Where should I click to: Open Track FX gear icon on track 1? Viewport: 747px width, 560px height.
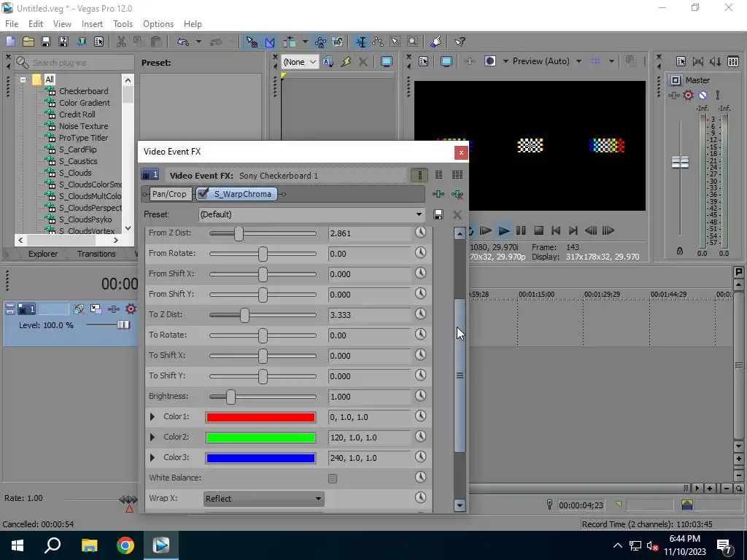pos(131,309)
